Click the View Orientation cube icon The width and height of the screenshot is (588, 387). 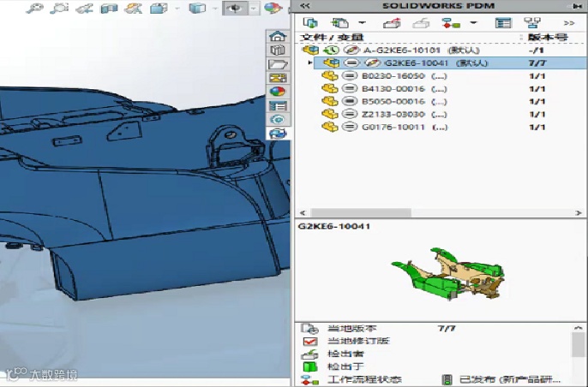[x=159, y=8]
